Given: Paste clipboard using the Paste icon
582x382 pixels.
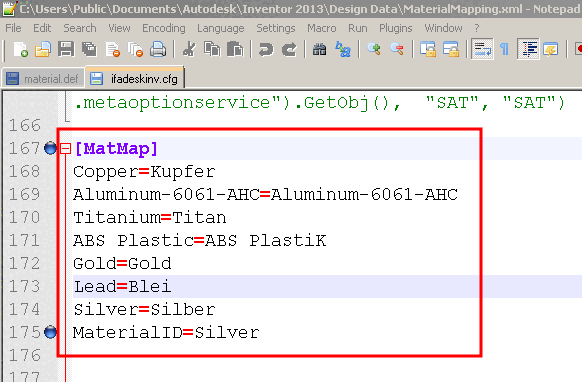Looking at the screenshot, I should [235, 49].
